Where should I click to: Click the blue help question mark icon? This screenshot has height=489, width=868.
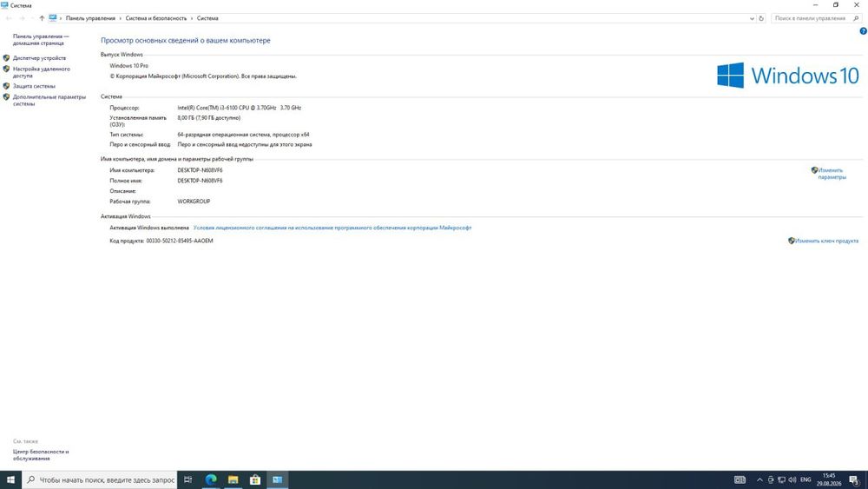tap(863, 31)
